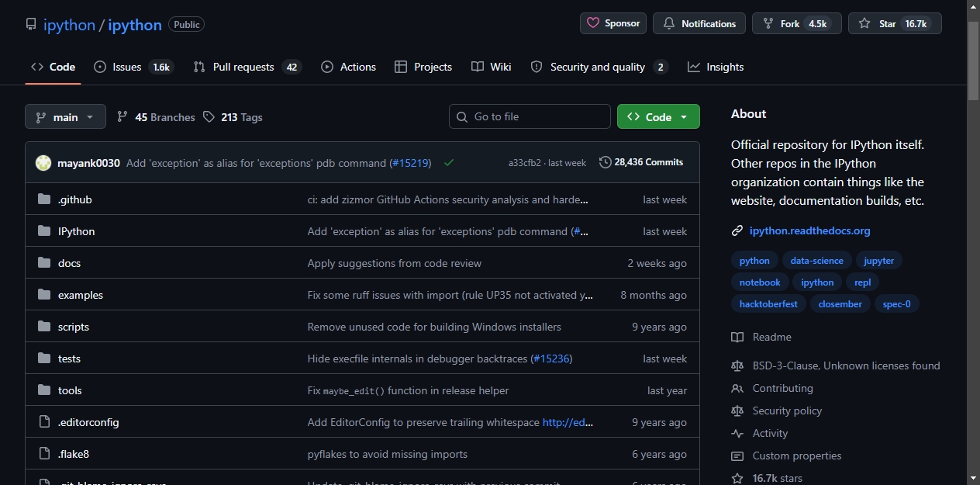Open the a33cfb2 commit hash
The width and height of the screenshot is (980, 485).
[525, 163]
